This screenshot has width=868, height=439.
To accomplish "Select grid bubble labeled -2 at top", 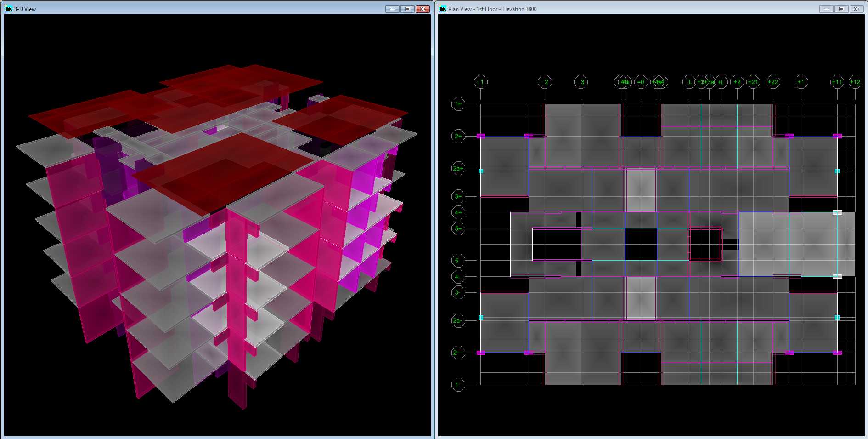I will 545,82.
